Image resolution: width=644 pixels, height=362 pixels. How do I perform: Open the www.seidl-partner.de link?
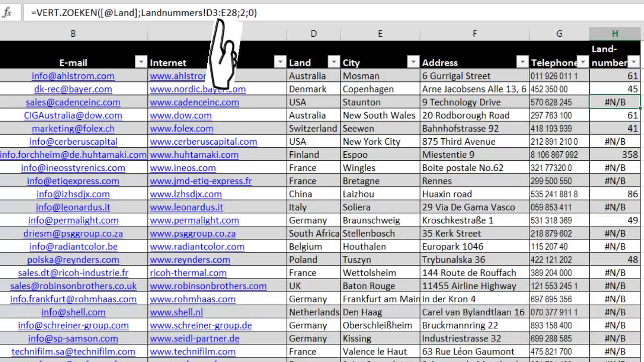click(x=195, y=338)
